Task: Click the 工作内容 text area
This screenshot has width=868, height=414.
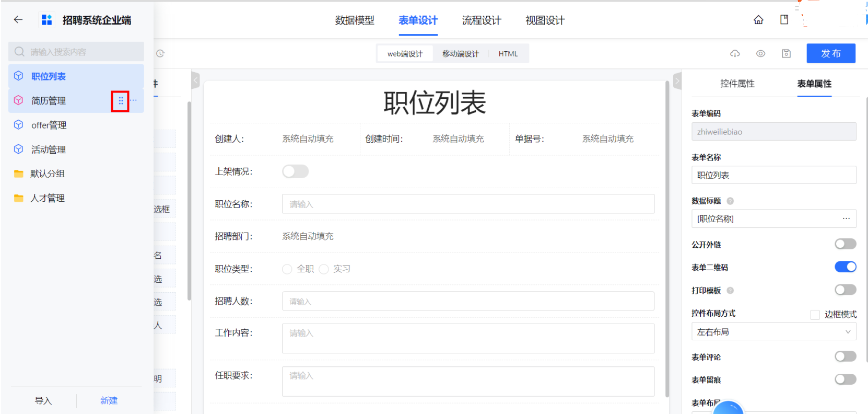Action: [468, 338]
